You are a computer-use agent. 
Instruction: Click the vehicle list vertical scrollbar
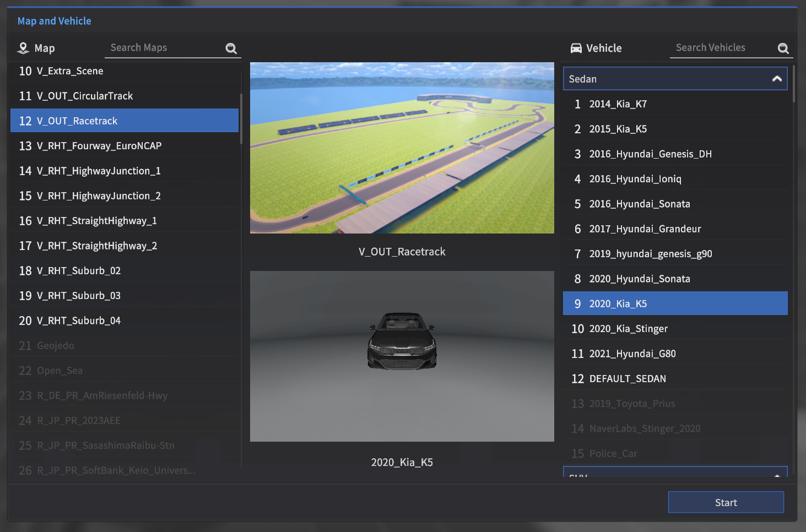click(x=793, y=84)
